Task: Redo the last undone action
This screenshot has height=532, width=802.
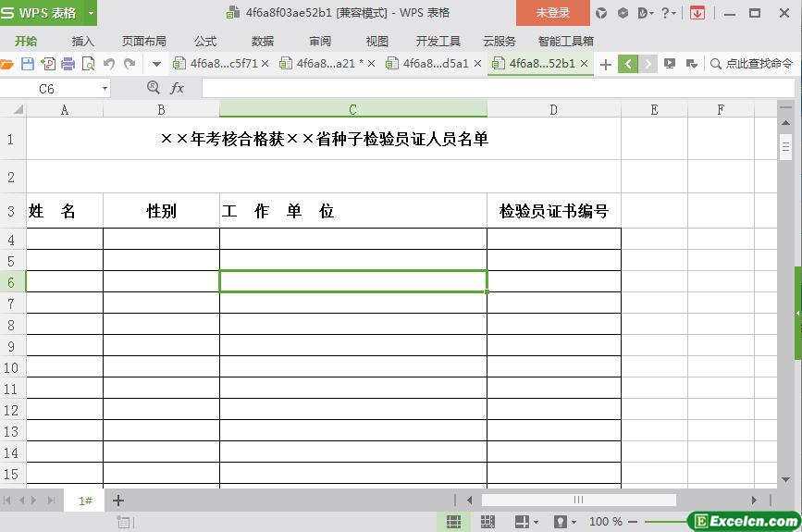Action: 130,64
